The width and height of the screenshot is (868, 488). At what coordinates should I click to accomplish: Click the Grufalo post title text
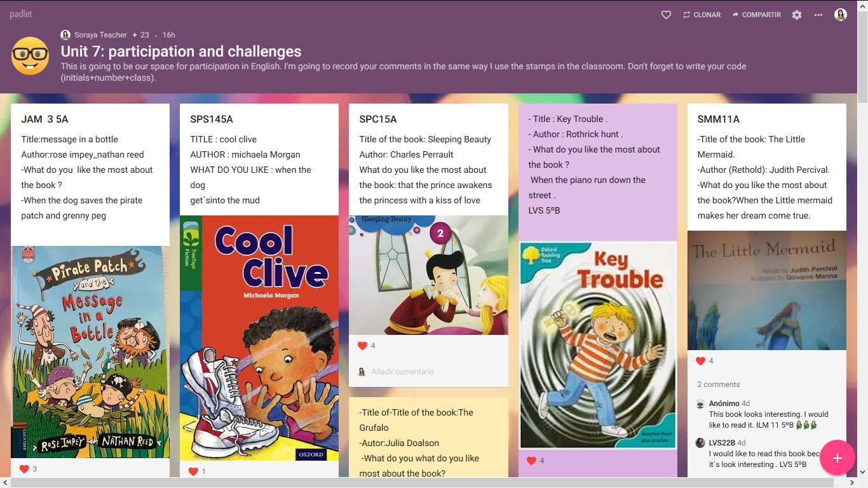416,420
